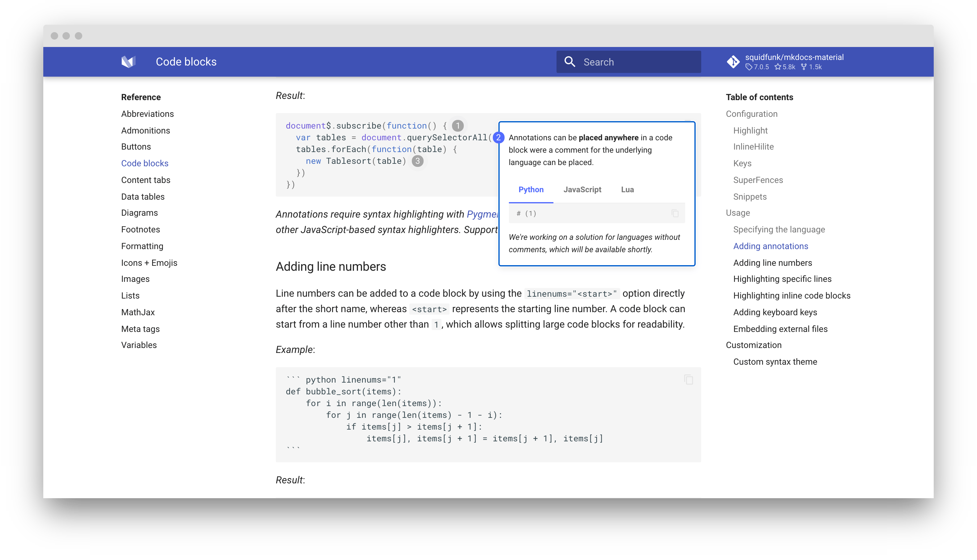Open Formatting reference page
The height and width of the screenshot is (560, 977).
pyautogui.click(x=142, y=246)
